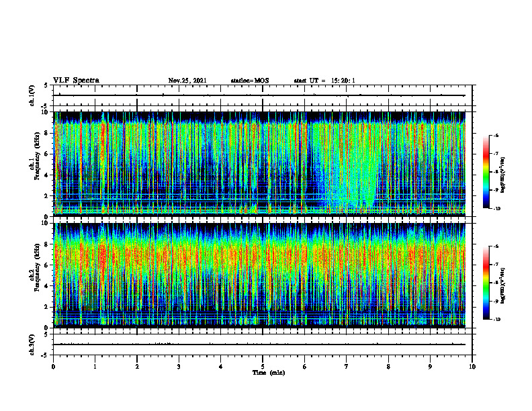Click the "-7" label on ch.2 colorbar
Screen dimensions: 532x411
tap(496, 265)
